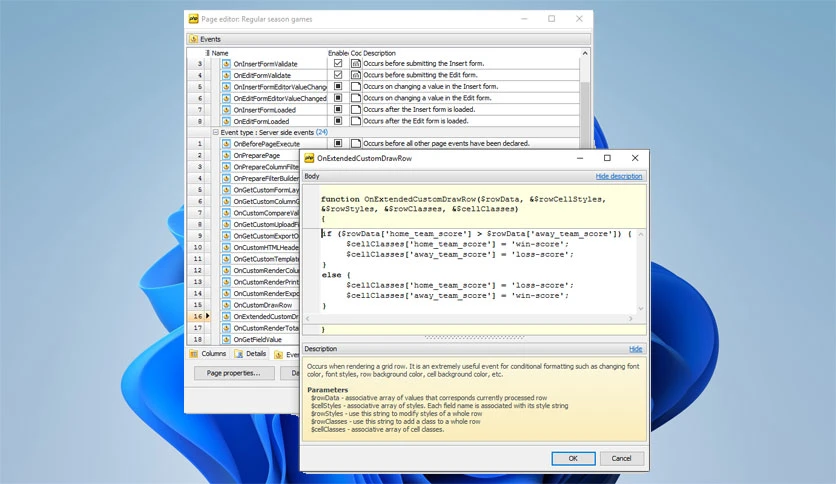The image size is (836, 484).
Task: Click the OnGetCustomFormLayout event icon
Action: coord(226,190)
